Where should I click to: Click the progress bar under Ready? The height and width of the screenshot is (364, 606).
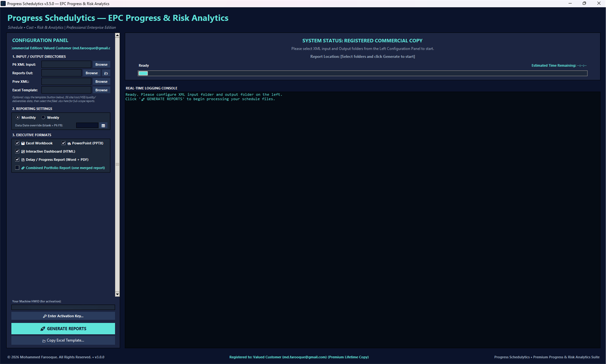pos(363,73)
